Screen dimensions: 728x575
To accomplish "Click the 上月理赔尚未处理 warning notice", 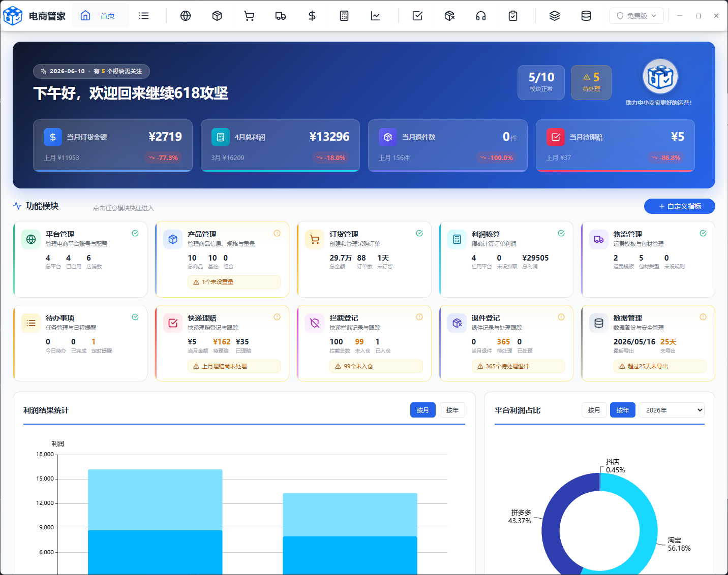I will point(234,366).
